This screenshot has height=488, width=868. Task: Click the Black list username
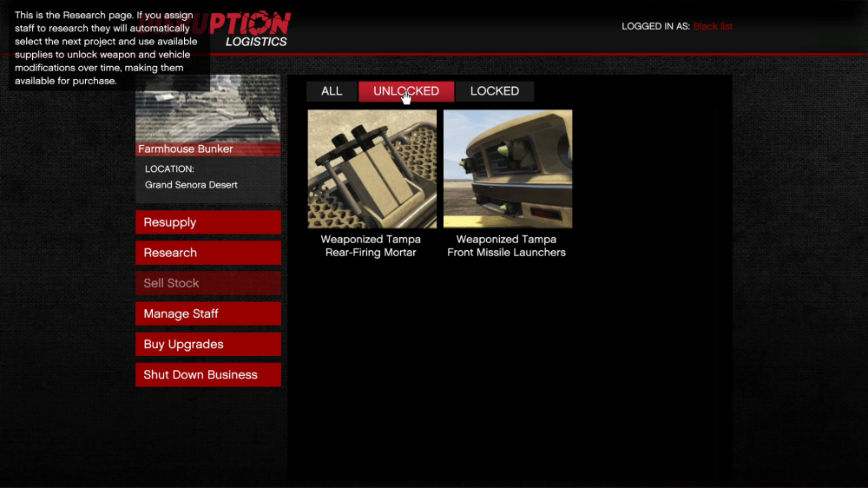click(713, 26)
